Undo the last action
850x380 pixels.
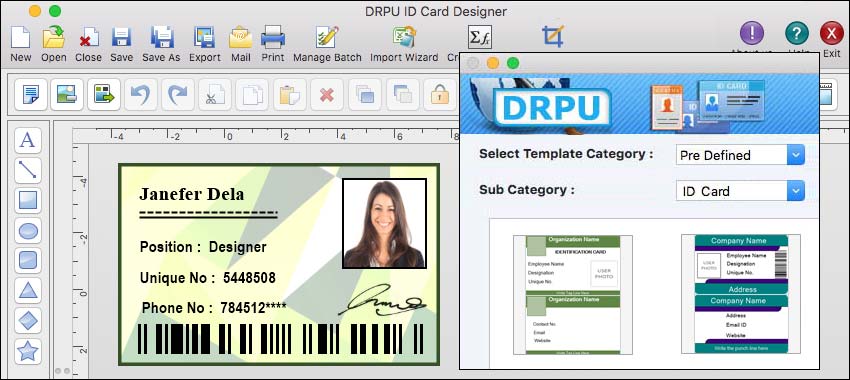(141, 95)
